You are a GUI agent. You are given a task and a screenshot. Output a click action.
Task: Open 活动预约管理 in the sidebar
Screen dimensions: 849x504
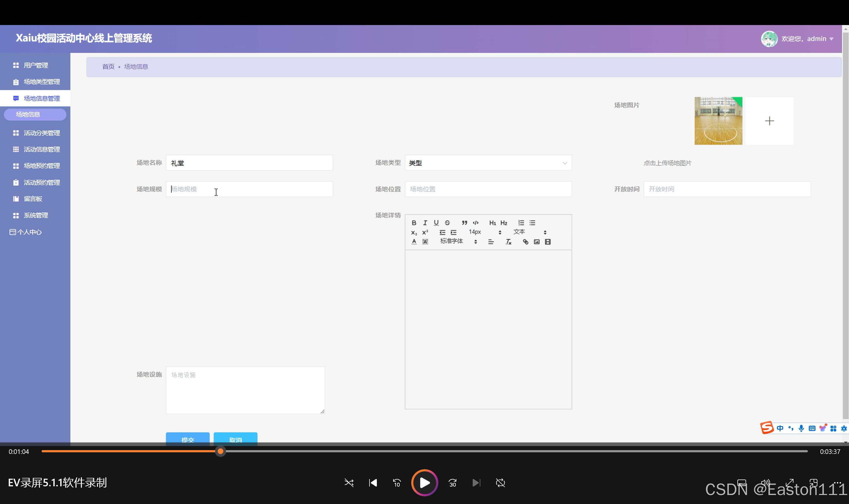[x=35, y=183]
